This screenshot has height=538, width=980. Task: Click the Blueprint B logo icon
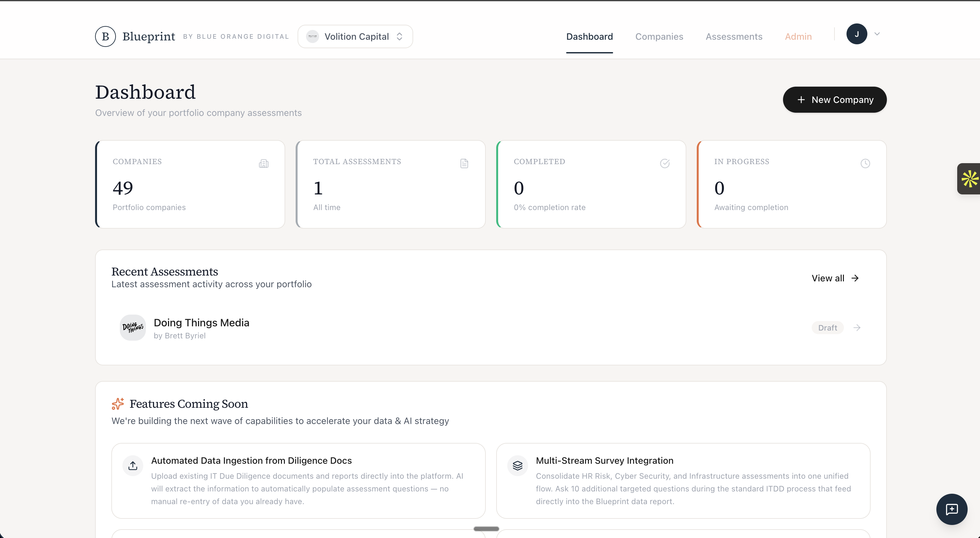[105, 36]
